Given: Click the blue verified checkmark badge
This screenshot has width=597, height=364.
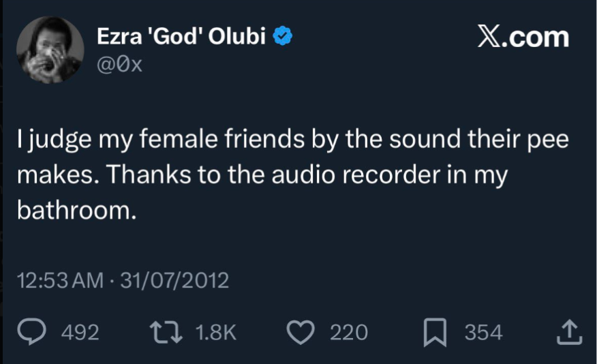Looking at the screenshot, I should tap(283, 37).
